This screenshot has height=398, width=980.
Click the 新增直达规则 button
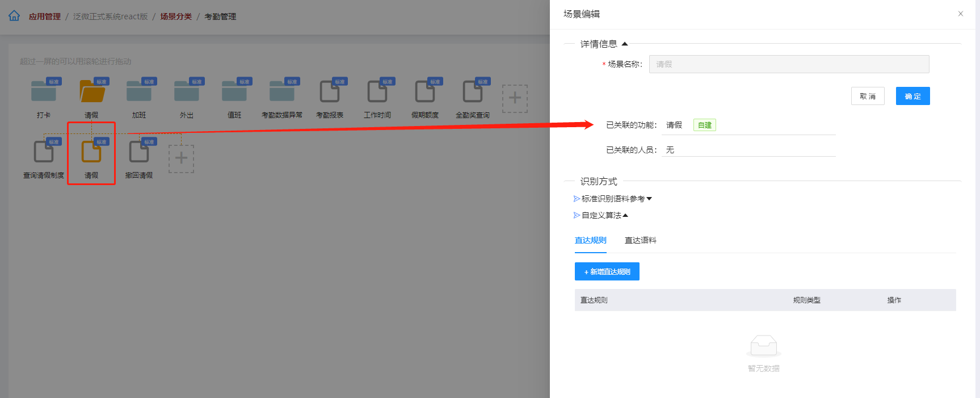coord(607,271)
